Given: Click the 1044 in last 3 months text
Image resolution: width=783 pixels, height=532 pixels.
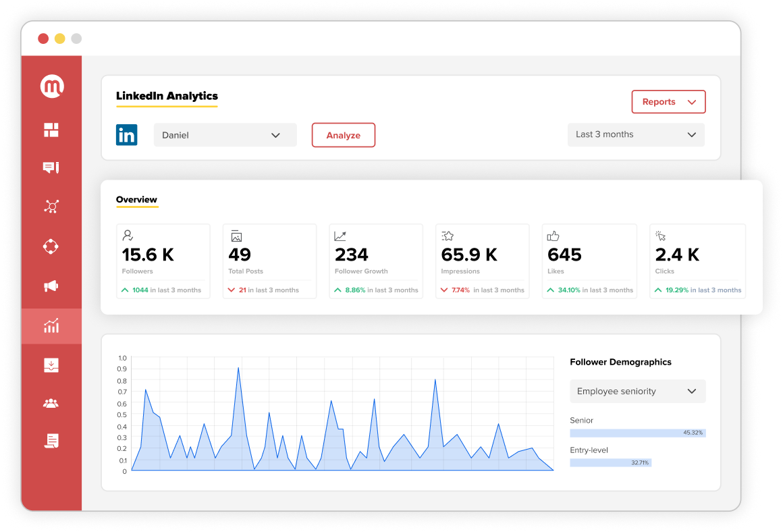Looking at the screenshot, I should pos(167,290).
